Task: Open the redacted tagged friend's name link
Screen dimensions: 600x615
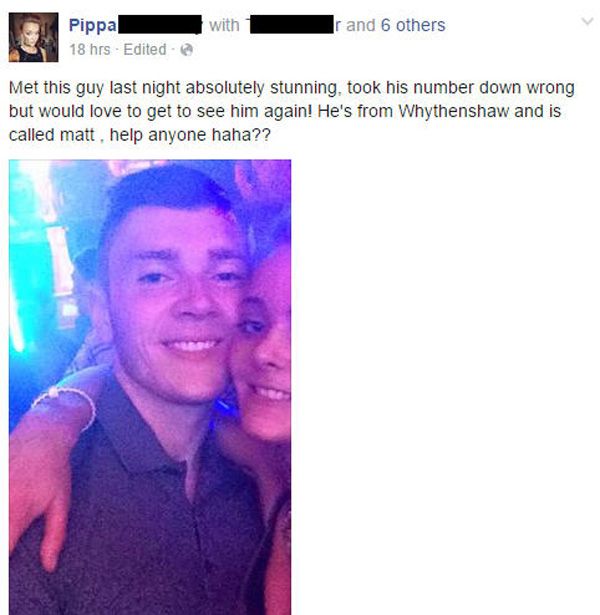Action: coord(293,25)
